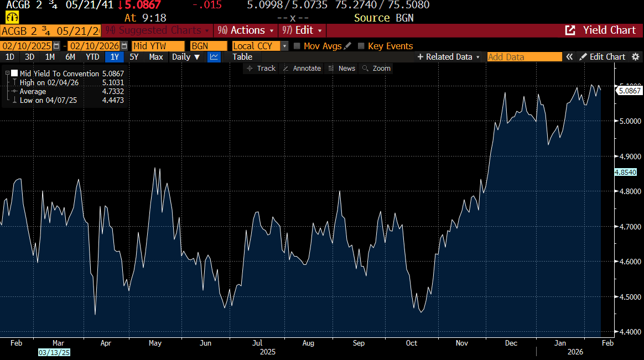Screen dimensions: 644x360
Task: Open the start date calendar picker
Action: (56, 46)
